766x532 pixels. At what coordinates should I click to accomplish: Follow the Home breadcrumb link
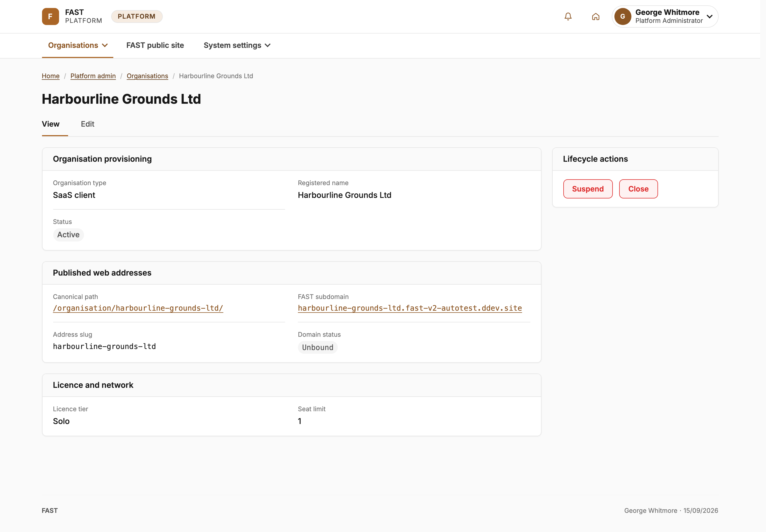pyautogui.click(x=51, y=76)
